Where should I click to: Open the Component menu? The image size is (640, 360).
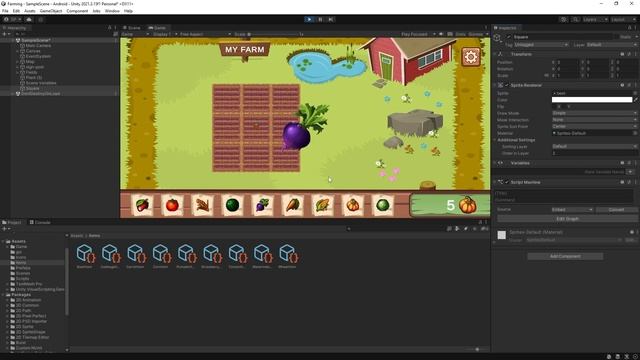(77, 11)
